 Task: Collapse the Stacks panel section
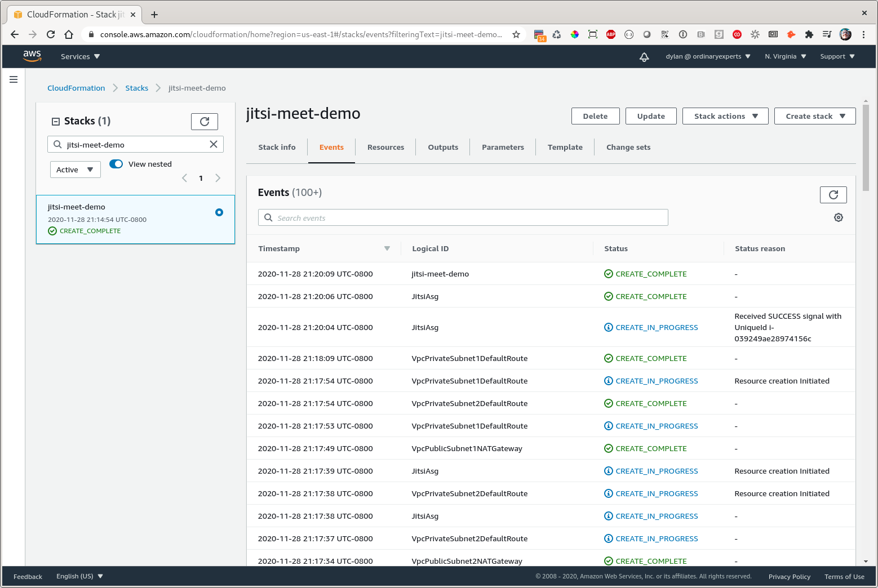(x=56, y=121)
